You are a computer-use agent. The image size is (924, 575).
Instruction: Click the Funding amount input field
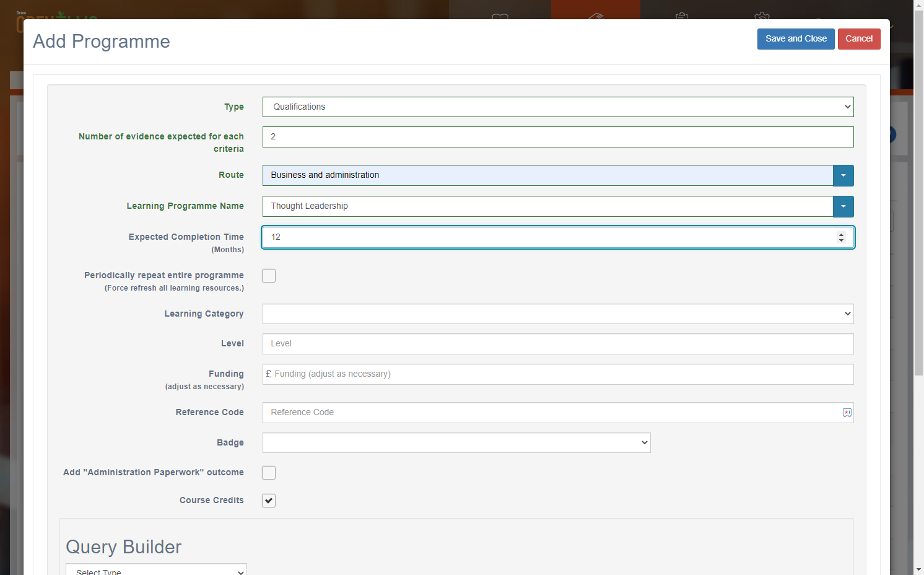pos(558,374)
